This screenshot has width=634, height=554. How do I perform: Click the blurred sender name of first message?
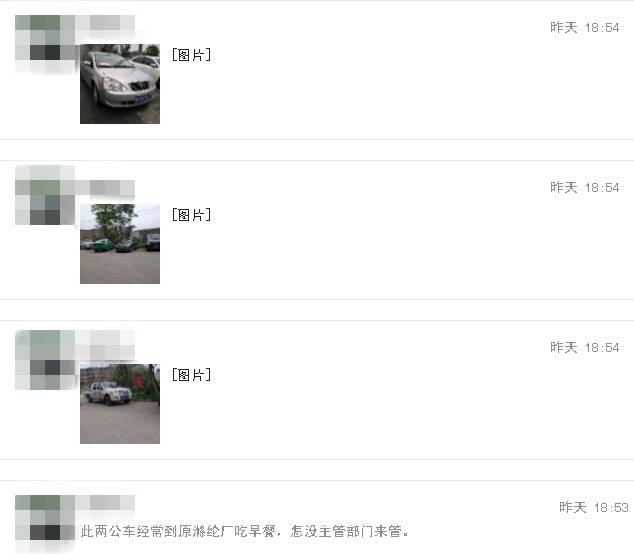pos(105,23)
